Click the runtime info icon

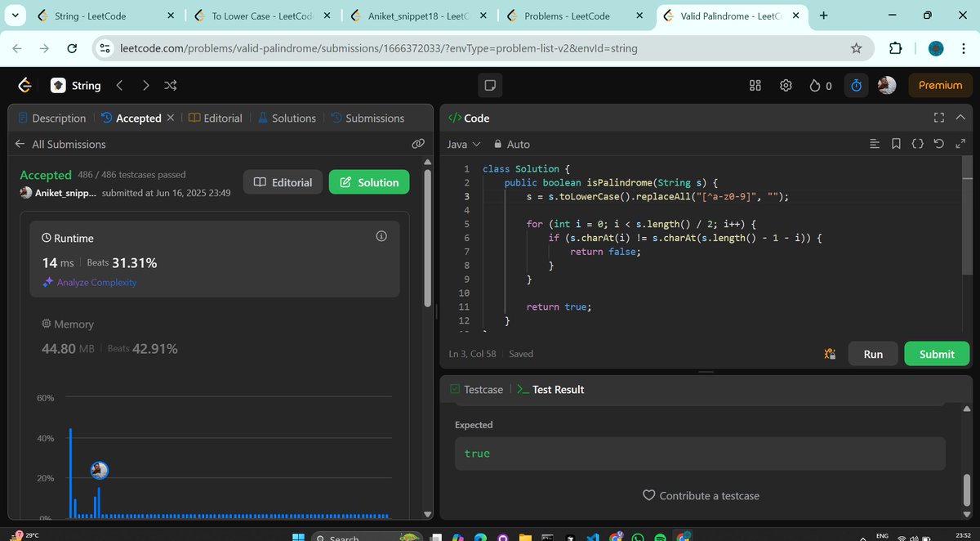(x=381, y=236)
